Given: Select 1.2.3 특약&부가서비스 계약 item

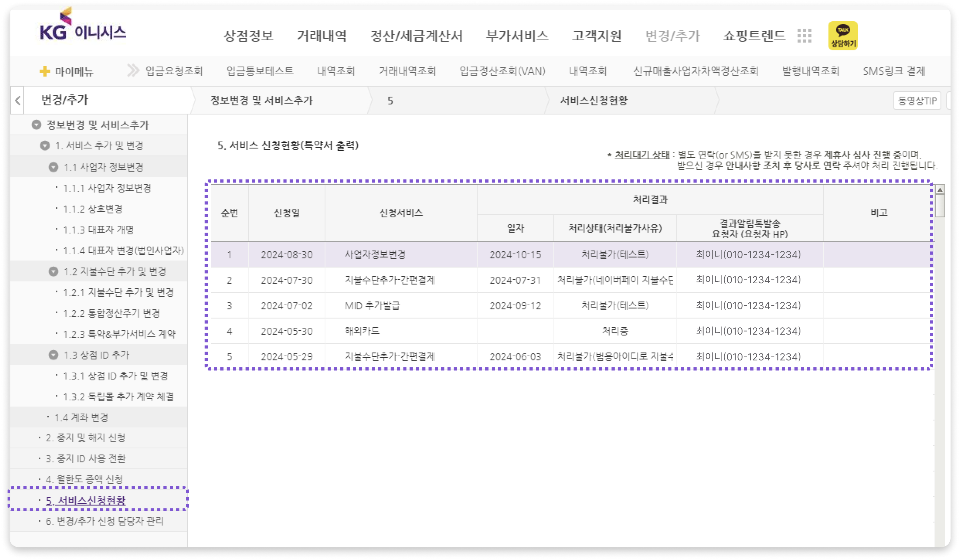Looking at the screenshot, I should [x=119, y=334].
